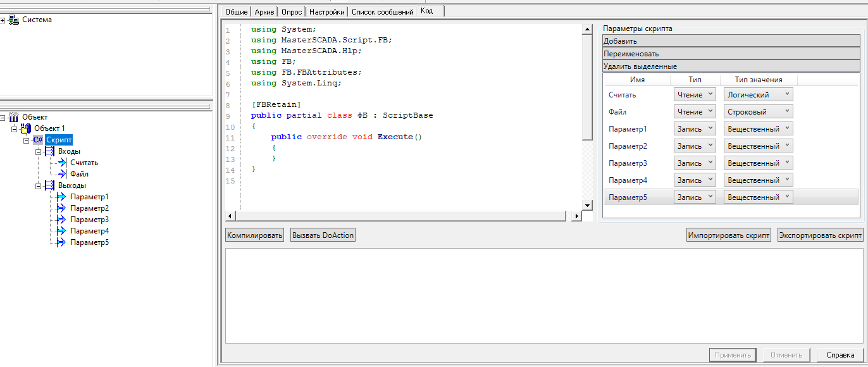Open Тип dropdown for Параметр2
This screenshot has height=367, width=868.
(695, 146)
